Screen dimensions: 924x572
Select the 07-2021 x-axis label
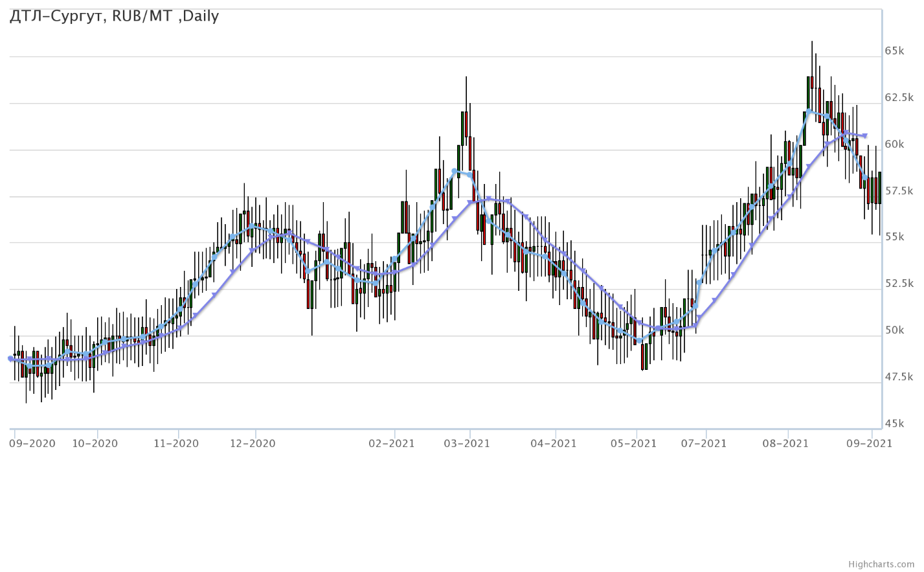pyautogui.click(x=703, y=444)
